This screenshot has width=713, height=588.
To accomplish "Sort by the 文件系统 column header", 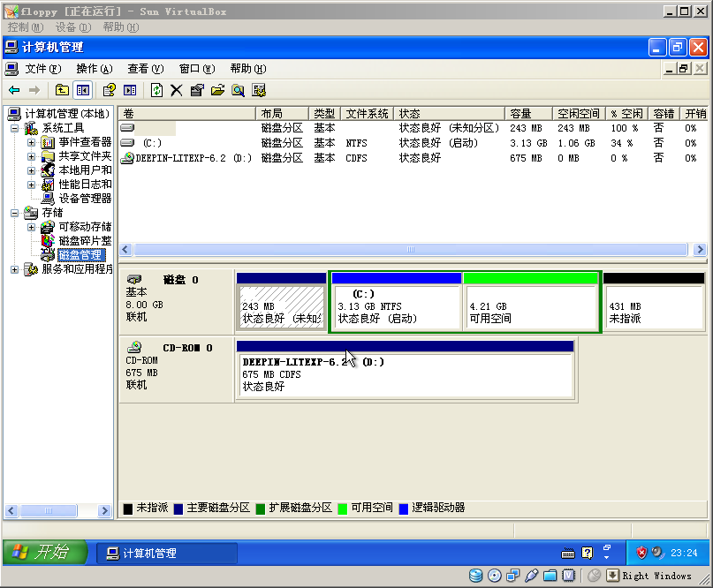I will point(367,113).
